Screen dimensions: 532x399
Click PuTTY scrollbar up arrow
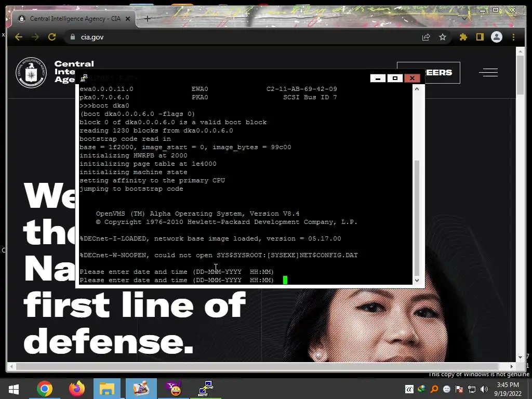pyautogui.click(x=417, y=89)
